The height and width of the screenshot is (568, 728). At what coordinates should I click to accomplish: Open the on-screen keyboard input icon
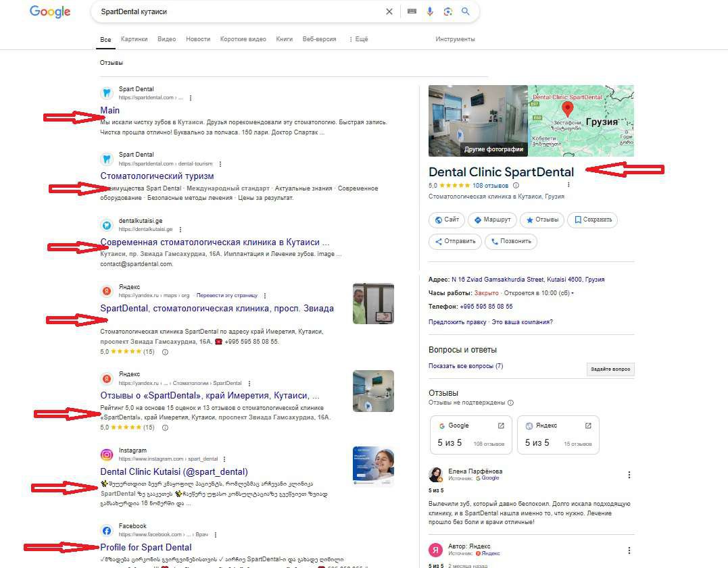coord(412,11)
